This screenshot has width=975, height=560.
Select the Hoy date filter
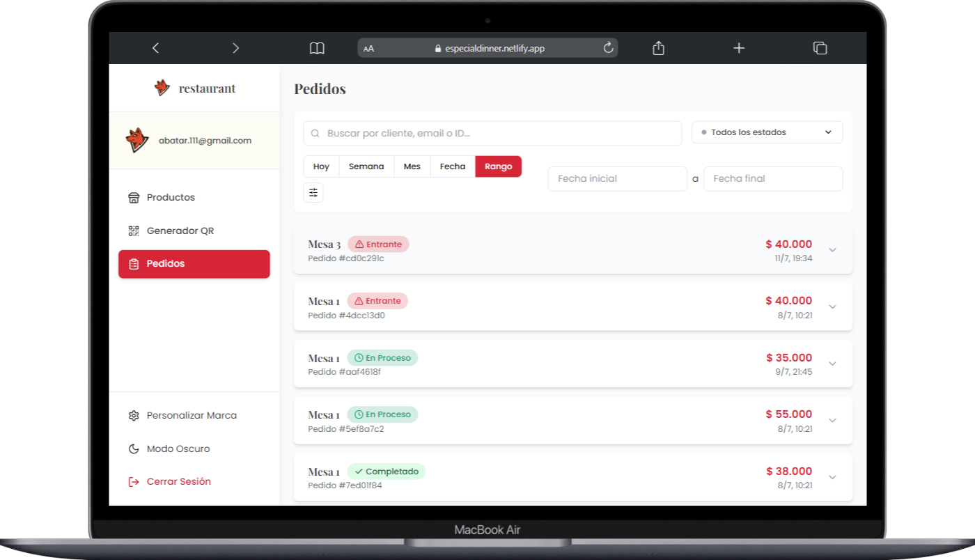pos(321,166)
